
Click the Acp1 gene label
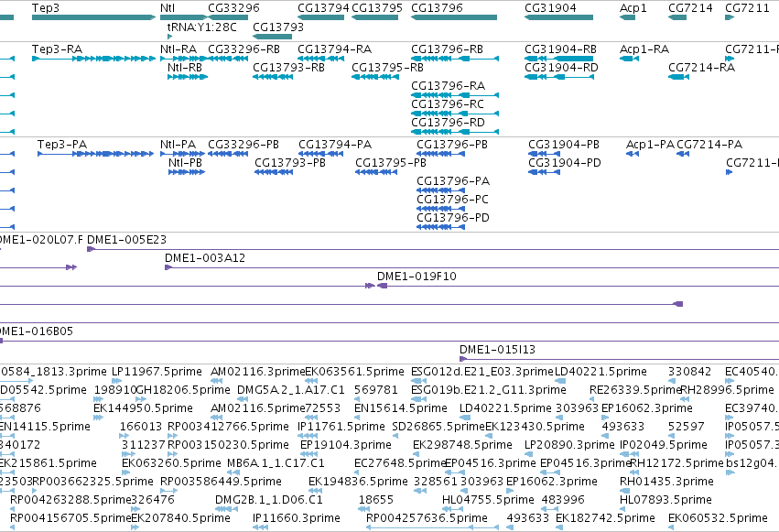click(x=633, y=8)
